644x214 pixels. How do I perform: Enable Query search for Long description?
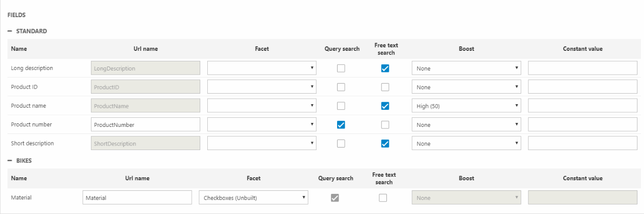[x=341, y=68]
